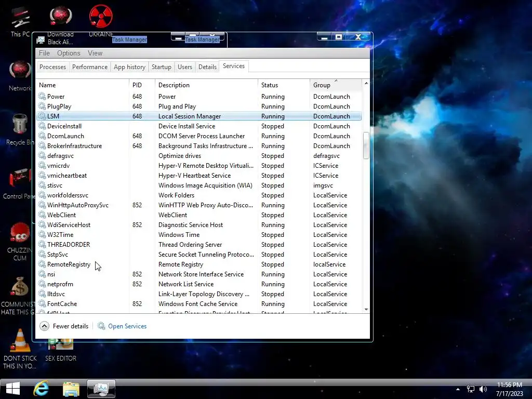Click the network tray icon

[x=471, y=389]
